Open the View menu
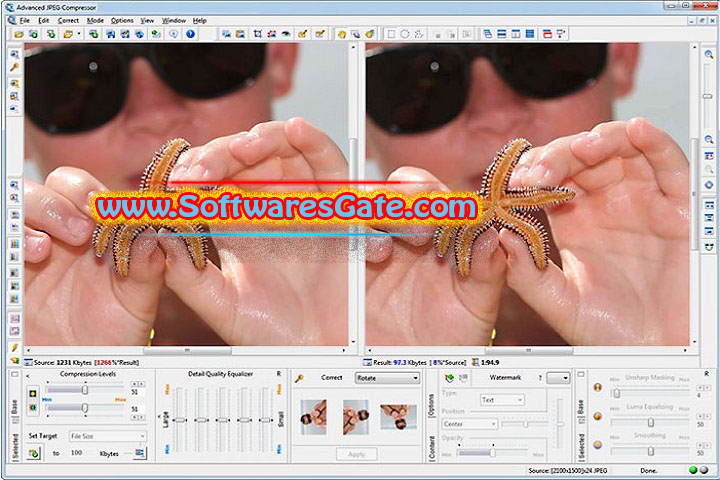Viewport: 720px width, 480px height. tap(147, 21)
